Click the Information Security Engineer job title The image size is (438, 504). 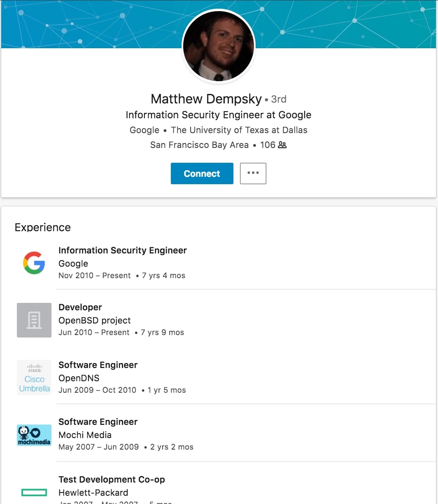click(x=123, y=250)
